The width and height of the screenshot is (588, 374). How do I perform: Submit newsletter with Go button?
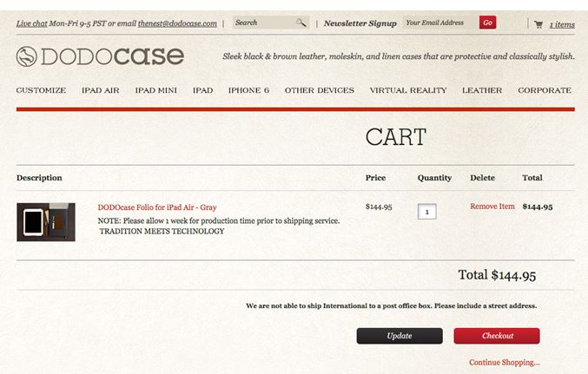click(487, 23)
